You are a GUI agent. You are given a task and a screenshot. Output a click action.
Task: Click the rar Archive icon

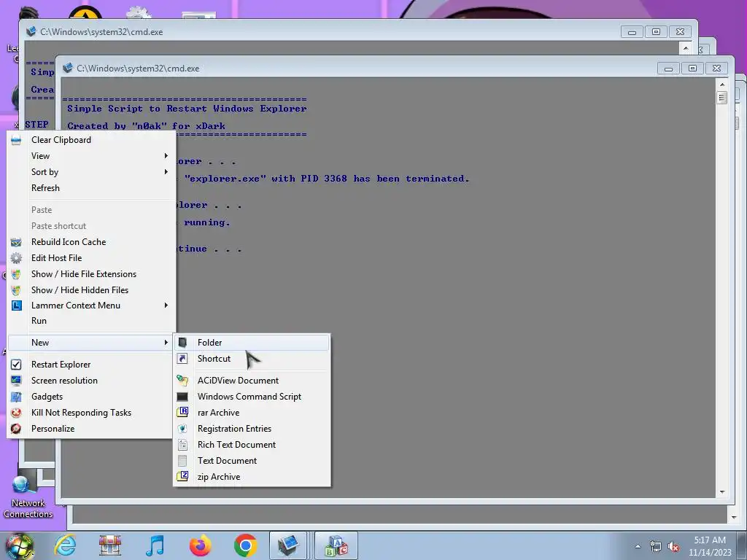(182, 413)
